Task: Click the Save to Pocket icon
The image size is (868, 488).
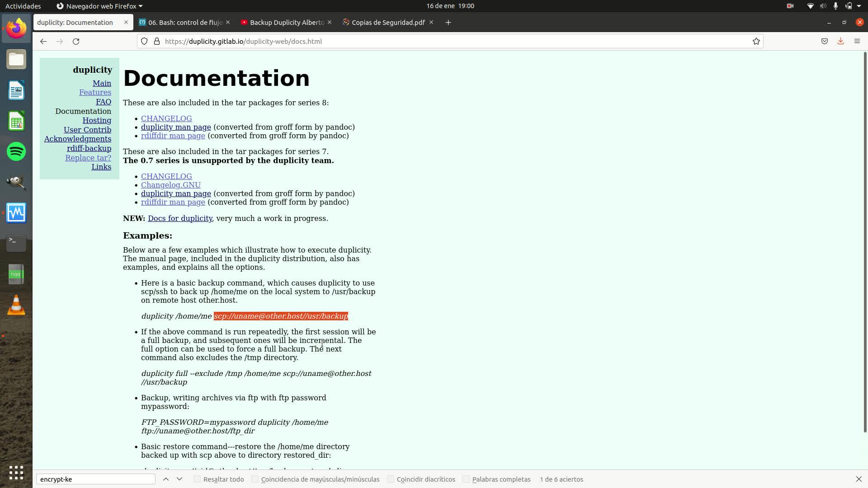Action: click(824, 41)
